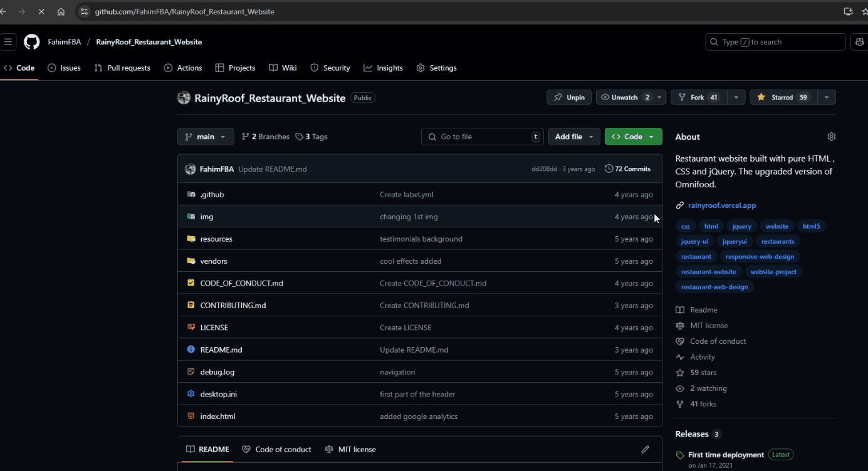The height and width of the screenshot is (471, 868).
Task: Go to the browser home page
Action: [61, 11]
